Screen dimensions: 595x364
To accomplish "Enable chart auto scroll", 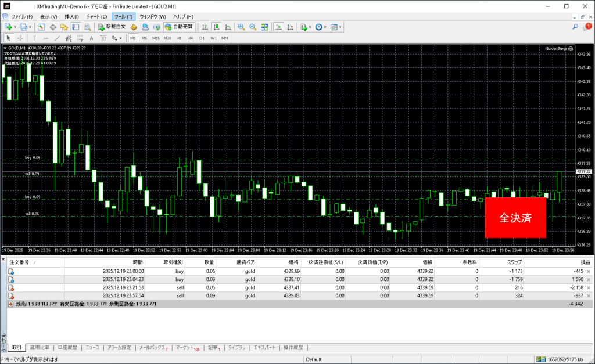I will 279,27.
